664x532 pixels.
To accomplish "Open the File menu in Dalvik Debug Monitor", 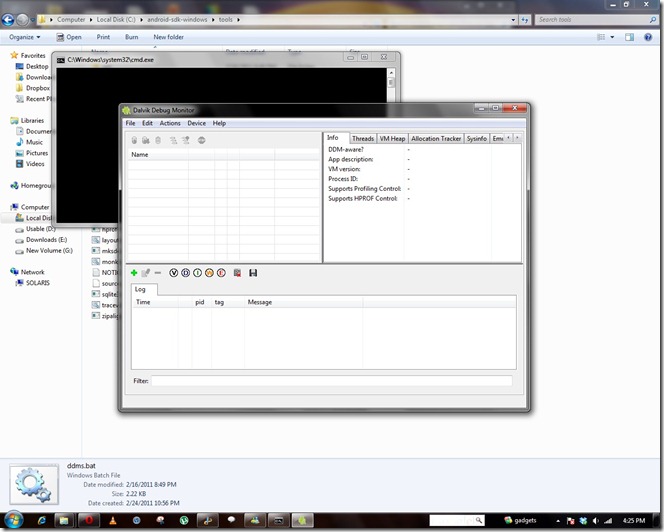I will click(130, 123).
